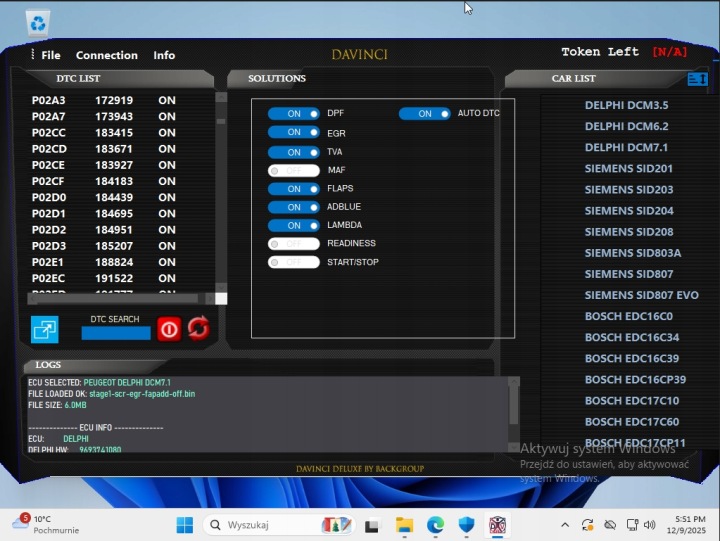
Task: Click the red refresh arrows icon
Action: [198, 328]
